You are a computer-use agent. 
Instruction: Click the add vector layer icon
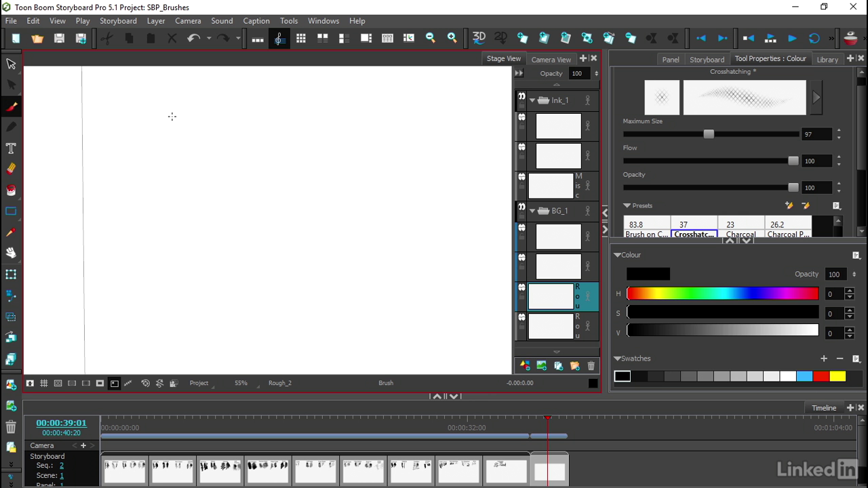(525, 366)
